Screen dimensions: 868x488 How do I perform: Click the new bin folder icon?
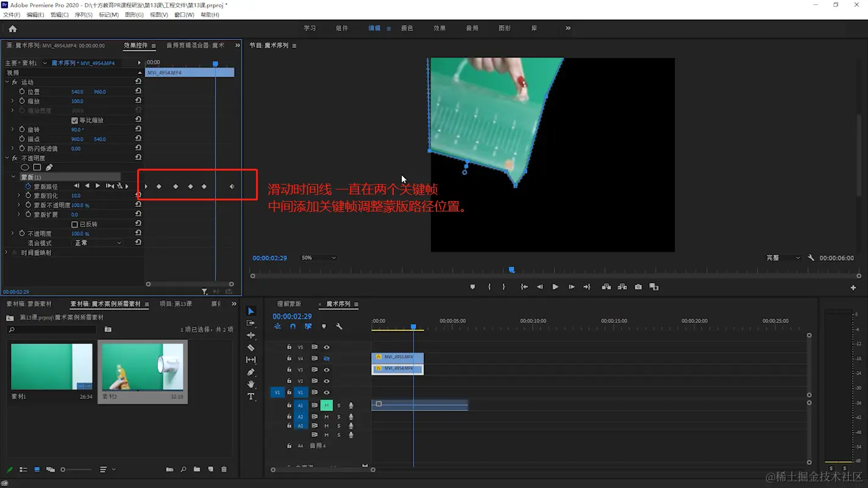pos(197,470)
